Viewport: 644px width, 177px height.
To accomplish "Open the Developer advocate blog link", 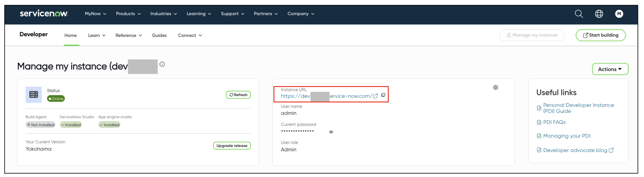I will pyautogui.click(x=575, y=150).
